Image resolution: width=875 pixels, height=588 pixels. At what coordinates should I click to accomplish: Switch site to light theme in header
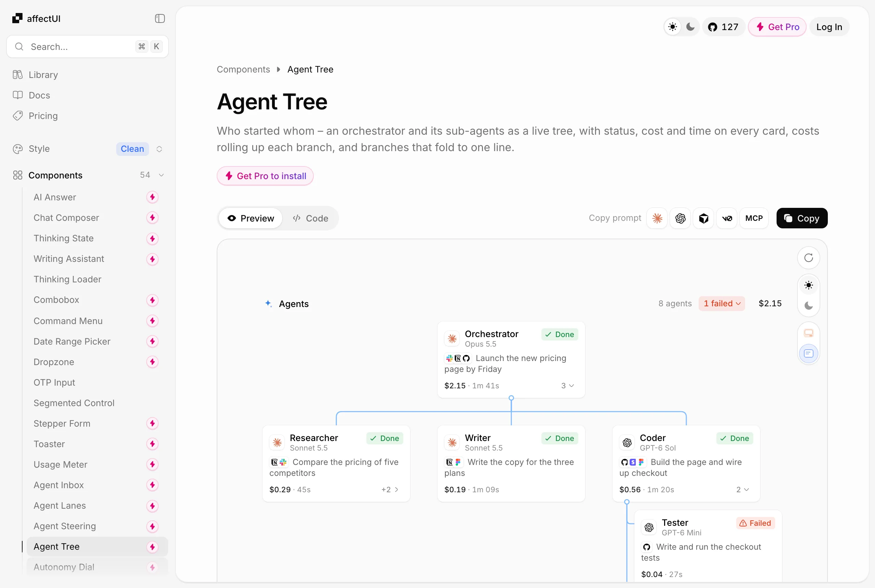coord(673,27)
